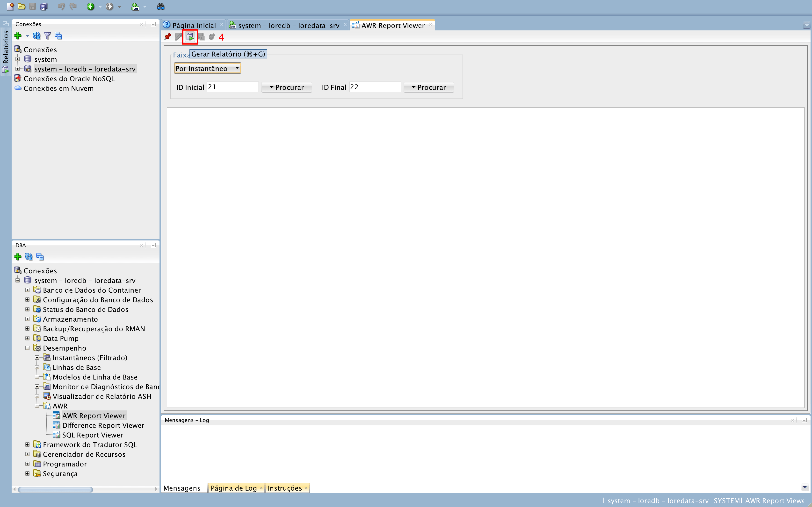Click Procurar button next to ID Final

point(428,87)
